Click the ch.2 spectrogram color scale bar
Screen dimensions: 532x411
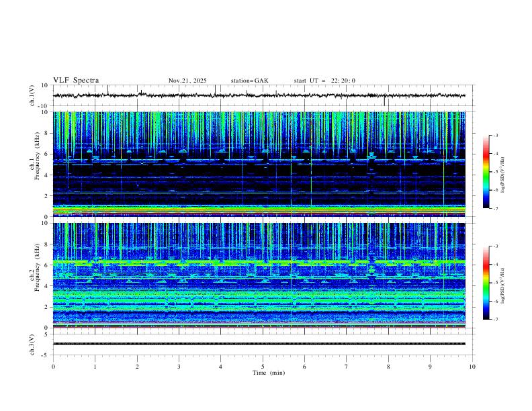tap(486, 283)
